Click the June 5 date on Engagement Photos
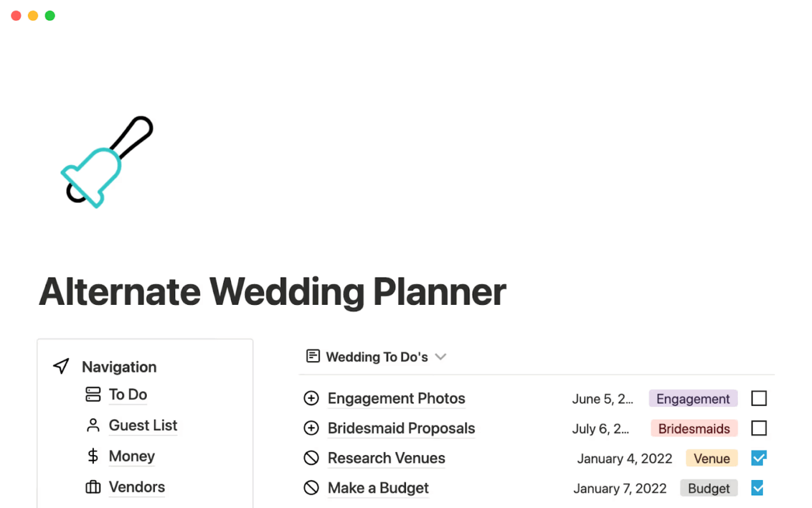The height and width of the screenshot is (508, 812). [x=603, y=399]
